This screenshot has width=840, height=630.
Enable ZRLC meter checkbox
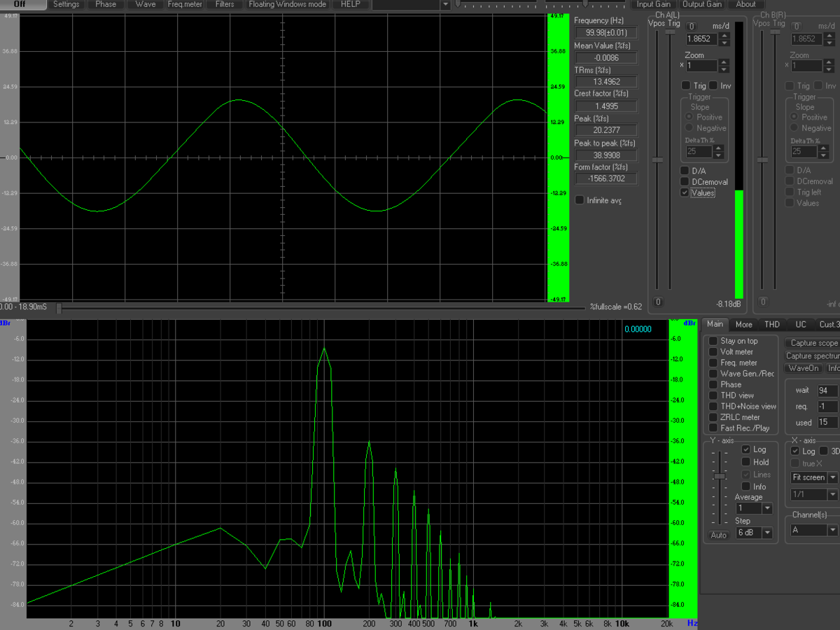(713, 417)
